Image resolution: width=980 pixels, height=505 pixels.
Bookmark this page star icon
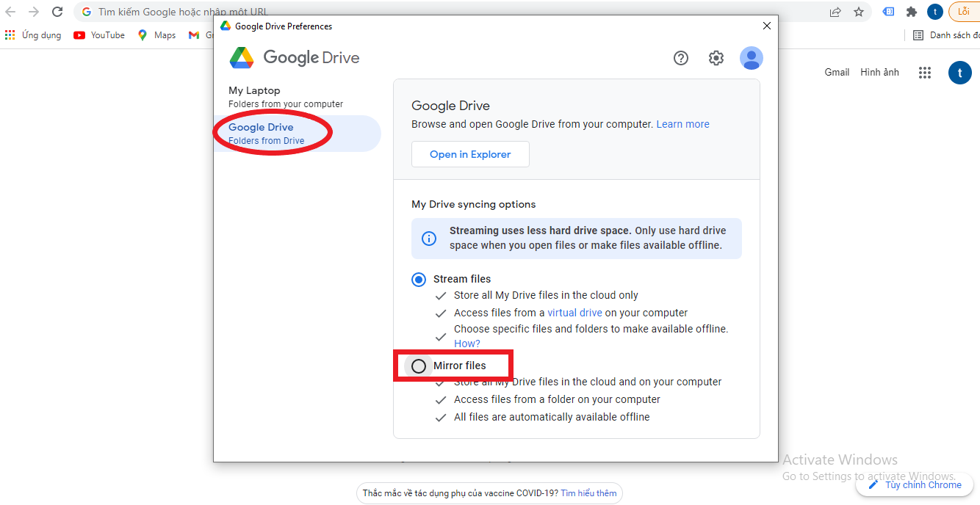coord(859,12)
